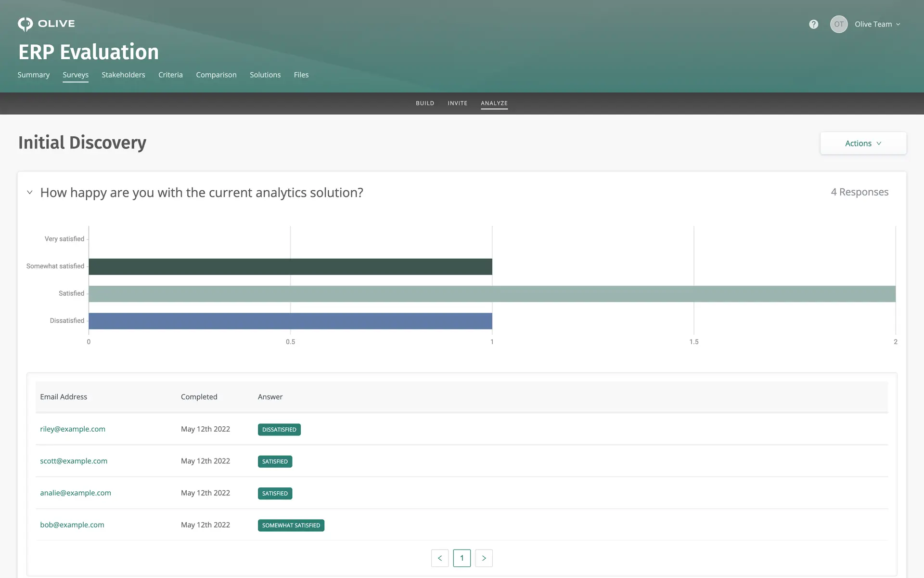Click the SOMEWHAT SATISFIED answer badge
This screenshot has height=578, width=924.
[291, 525]
